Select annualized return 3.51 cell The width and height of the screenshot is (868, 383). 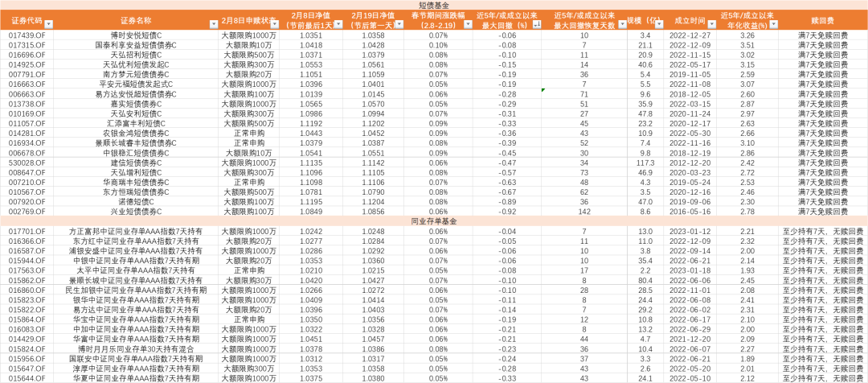[747, 45]
